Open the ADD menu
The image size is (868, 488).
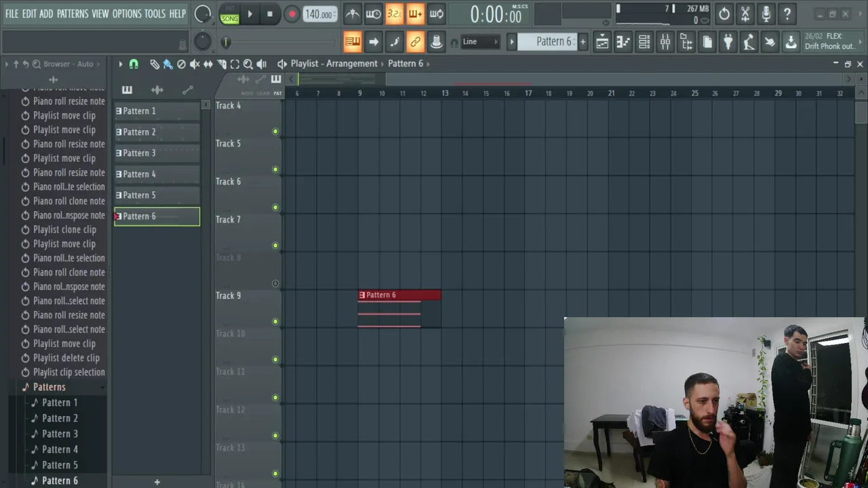(46, 14)
